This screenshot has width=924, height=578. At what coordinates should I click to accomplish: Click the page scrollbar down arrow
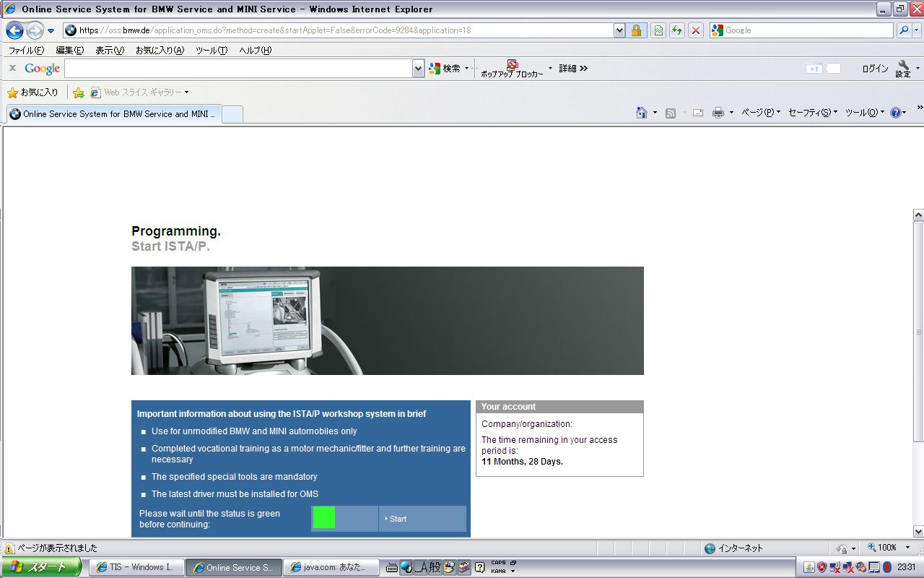(x=918, y=531)
